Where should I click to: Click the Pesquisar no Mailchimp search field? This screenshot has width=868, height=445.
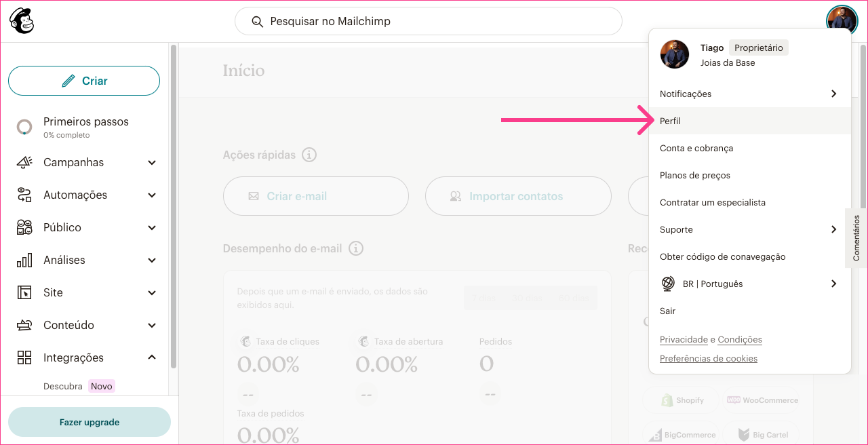429,21
